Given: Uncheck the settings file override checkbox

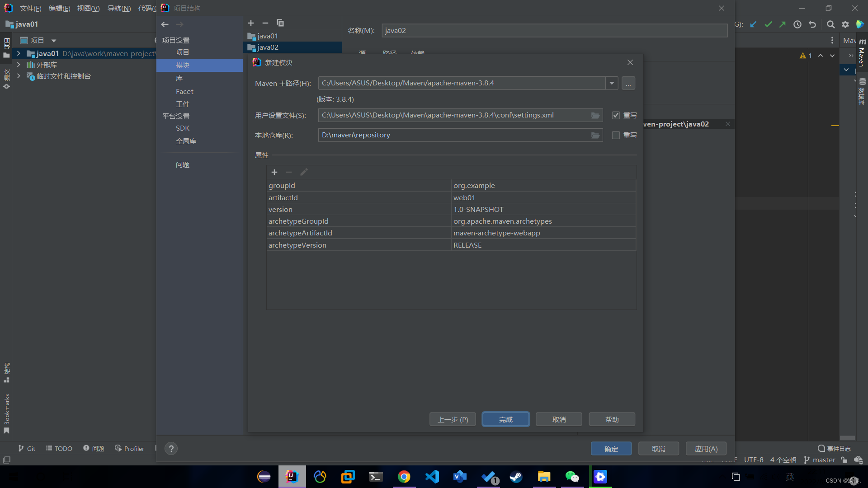Looking at the screenshot, I should coord(616,116).
